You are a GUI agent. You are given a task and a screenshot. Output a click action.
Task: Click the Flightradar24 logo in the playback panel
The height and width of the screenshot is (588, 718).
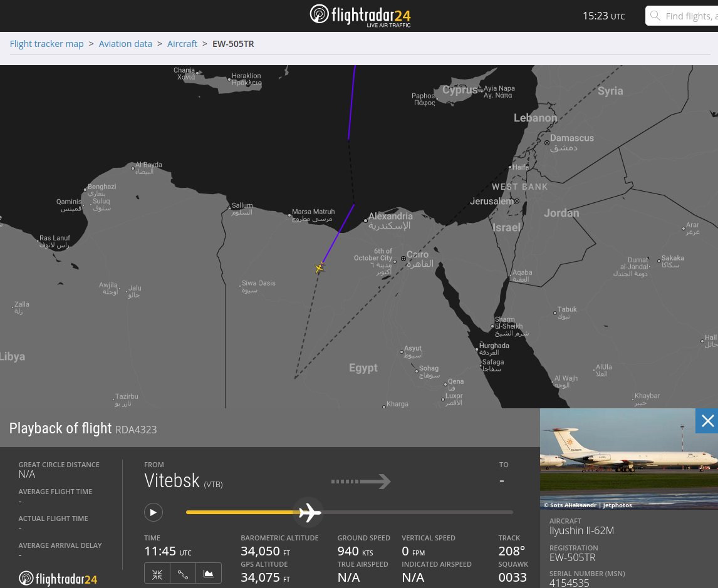pos(58,579)
